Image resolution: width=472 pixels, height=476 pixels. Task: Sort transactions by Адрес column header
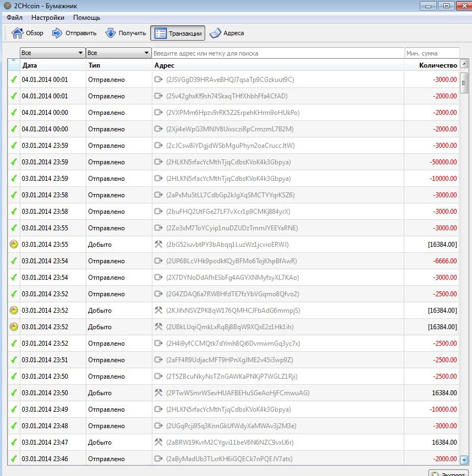[278, 65]
